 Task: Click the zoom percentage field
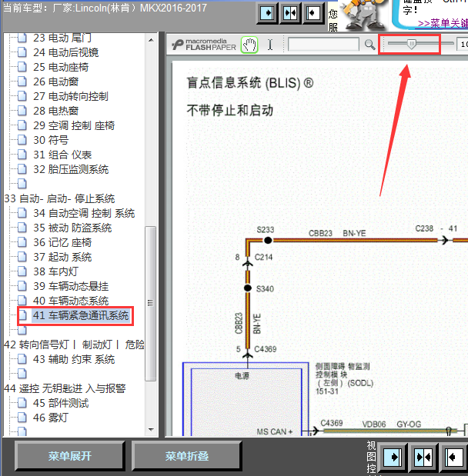click(462, 45)
